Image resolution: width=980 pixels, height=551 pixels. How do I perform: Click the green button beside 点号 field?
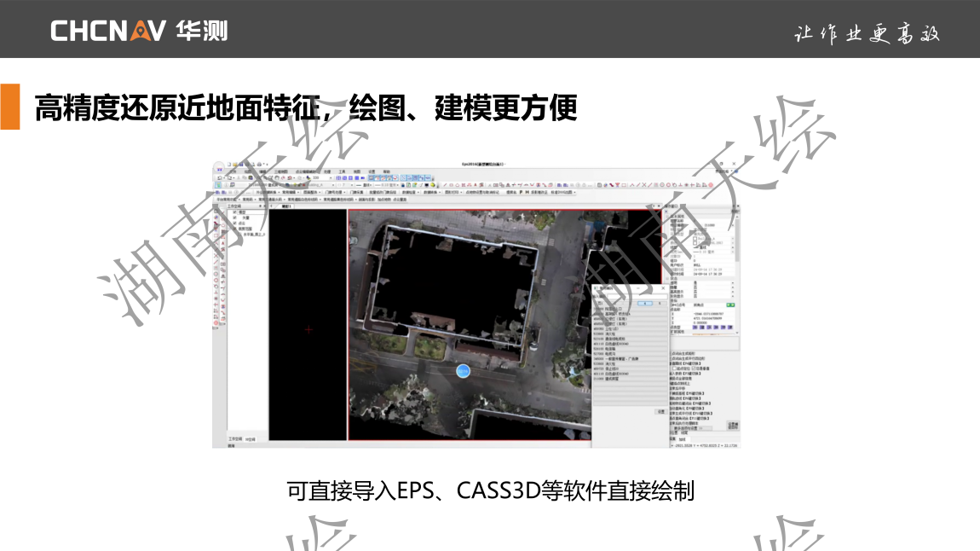tap(730, 304)
